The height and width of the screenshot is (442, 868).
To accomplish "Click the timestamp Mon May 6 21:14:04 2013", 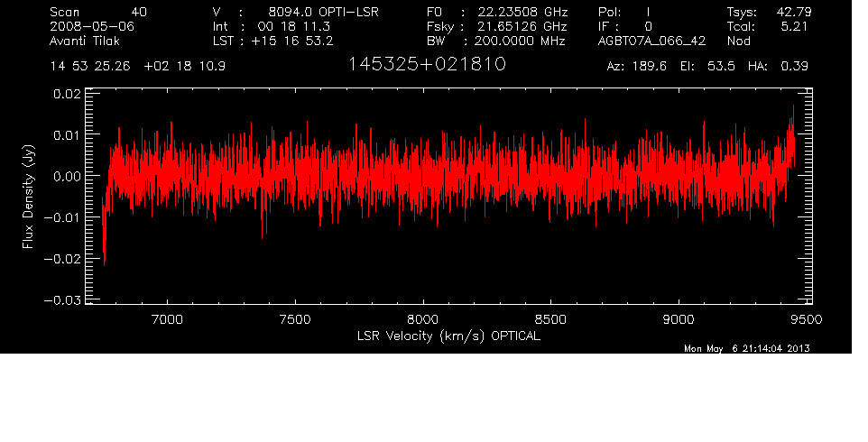I will [746, 348].
